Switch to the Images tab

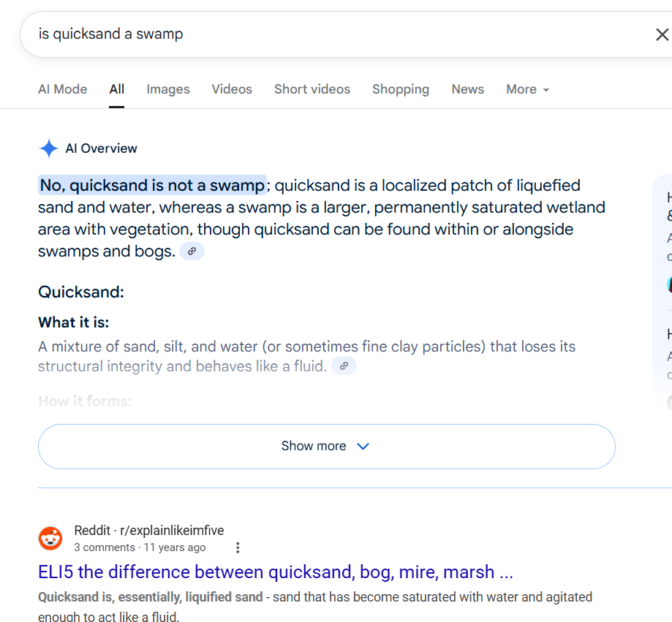(168, 89)
